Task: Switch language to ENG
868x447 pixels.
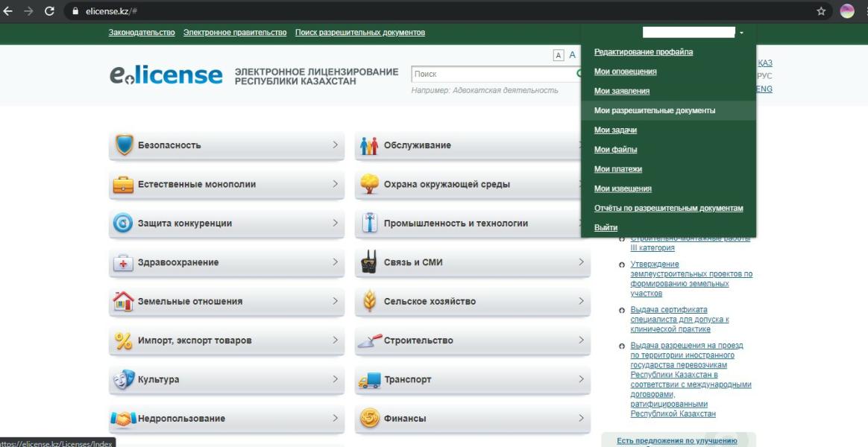Action: coord(764,89)
